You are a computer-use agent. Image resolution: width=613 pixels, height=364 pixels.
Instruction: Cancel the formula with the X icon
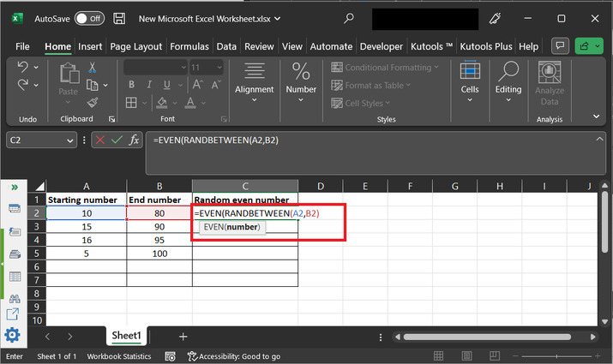(99, 140)
